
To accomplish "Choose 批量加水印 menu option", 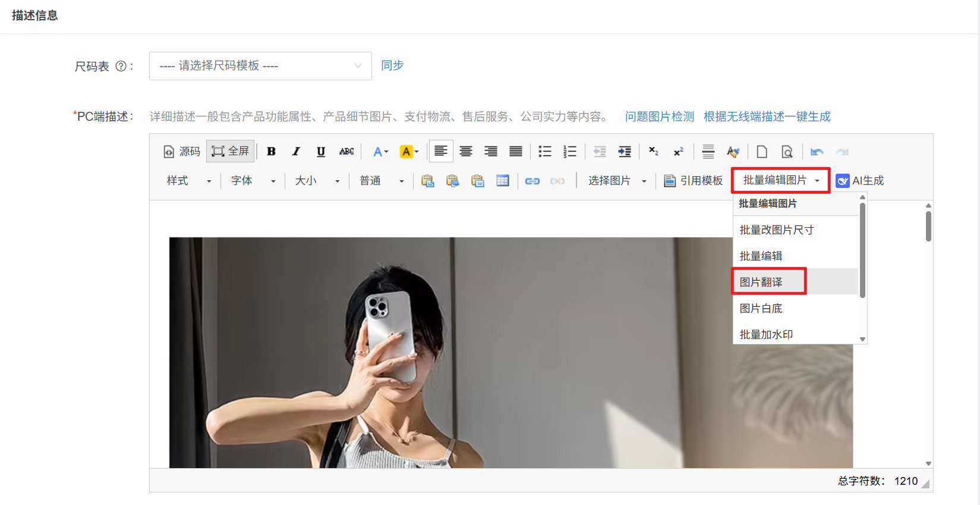I will point(766,334).
